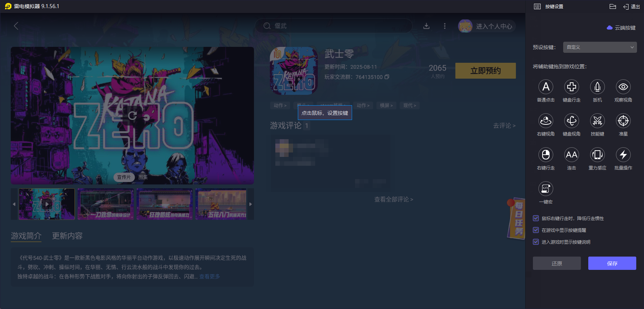644x309 pixels.
Task: Select the 键盘行走 D-pad key tool
Action: pyautogui.click(x=572, y=87)
